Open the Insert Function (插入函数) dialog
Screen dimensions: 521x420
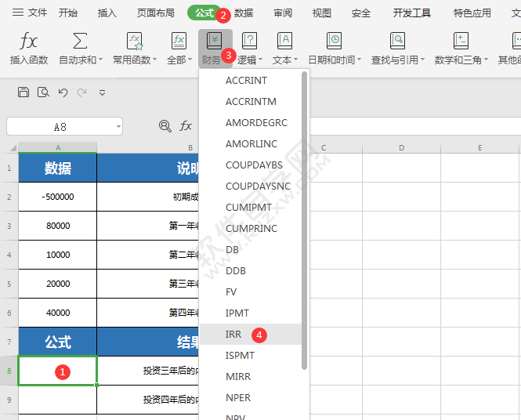(x=28, y=49)
